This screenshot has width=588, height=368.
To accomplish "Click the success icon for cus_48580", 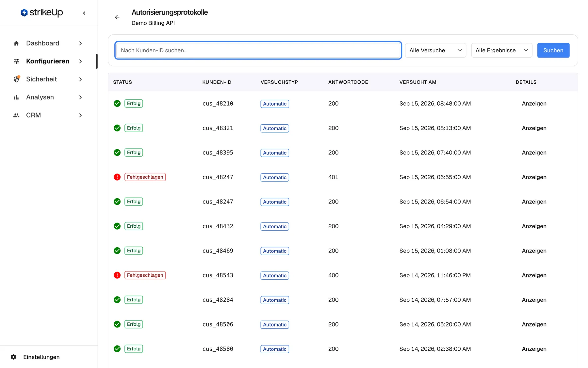I will (x=117, y=349).
